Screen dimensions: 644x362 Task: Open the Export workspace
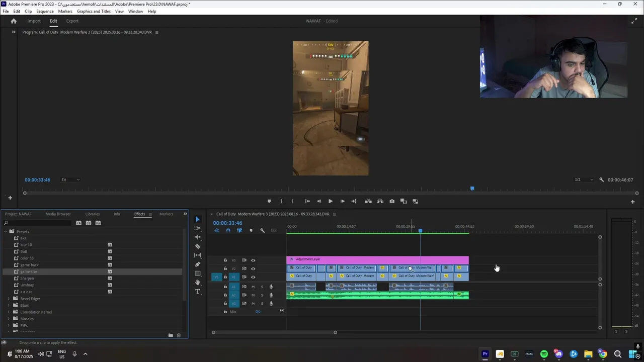point(72,21)
